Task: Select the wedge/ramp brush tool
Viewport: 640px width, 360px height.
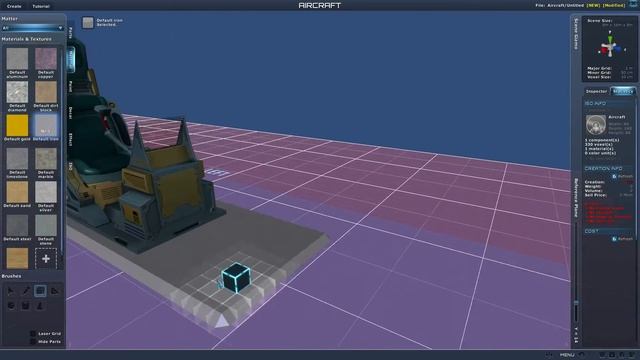Action: point(54,291)
